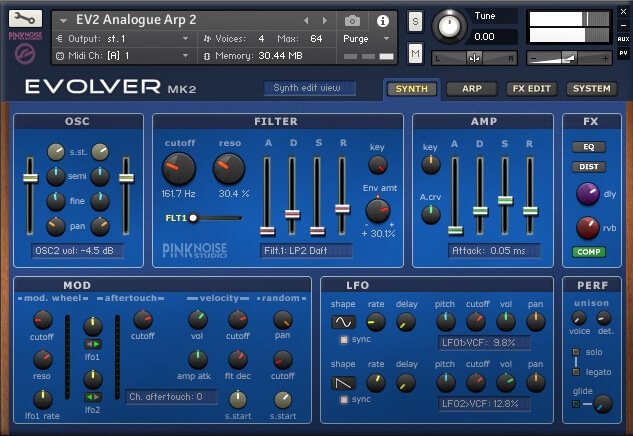Toggle the DIST effect
The height and width of the screenshot is (436, 633).
pyautogui.click(x=589, y=167)
